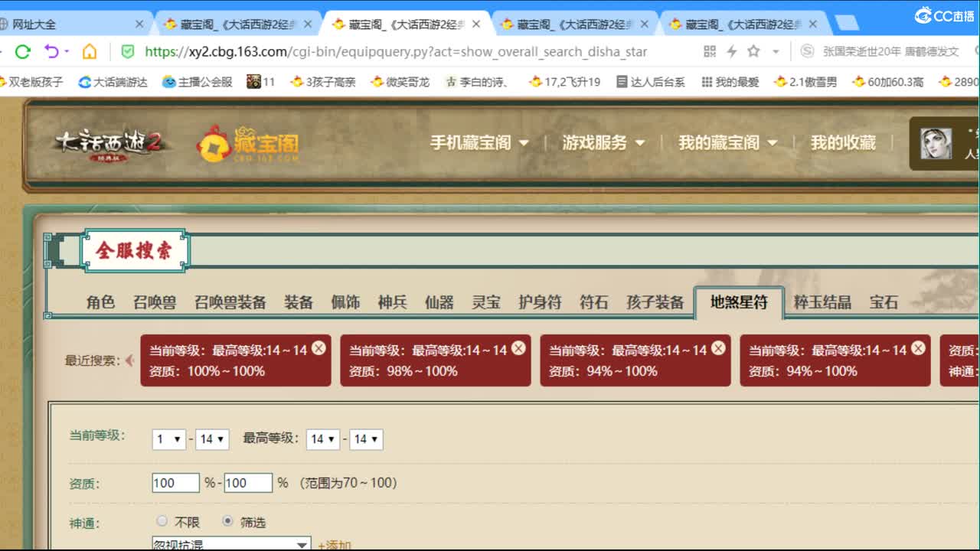
Task: Expand the 手机藏宝阁 menu
Action: pyautogui.click(x=479, y=143)
